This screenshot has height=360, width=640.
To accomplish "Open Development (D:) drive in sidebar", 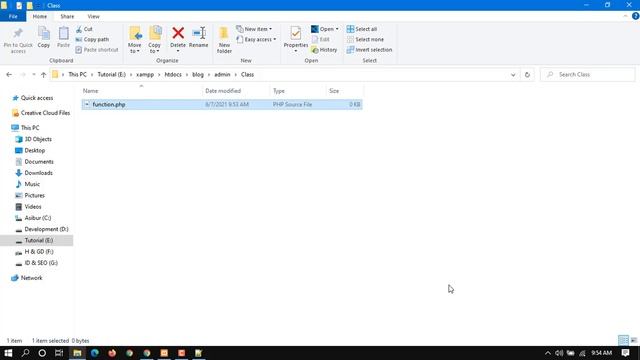I will 46,229.
